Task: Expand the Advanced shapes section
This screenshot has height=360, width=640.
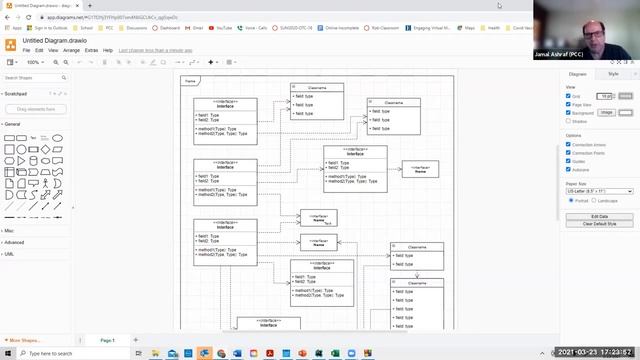Action: click(x=13, y=242)
